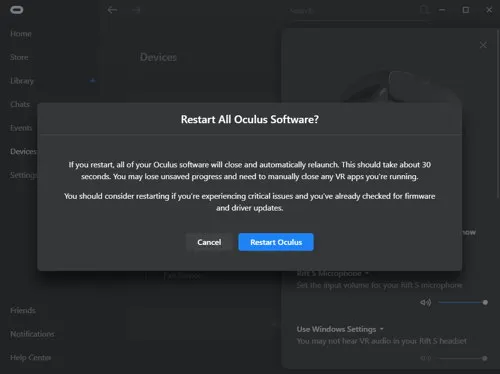Click the Devices page heading

tap(158, 57)
